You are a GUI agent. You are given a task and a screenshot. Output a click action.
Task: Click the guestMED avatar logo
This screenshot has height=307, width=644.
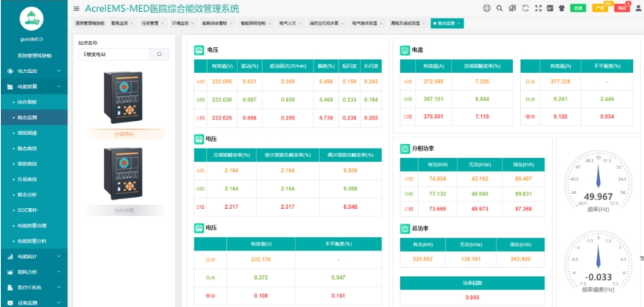pyautogui.click(x=32, y=18)
